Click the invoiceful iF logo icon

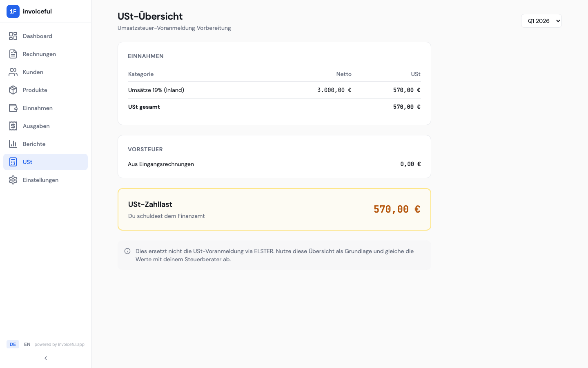[13, 11]
